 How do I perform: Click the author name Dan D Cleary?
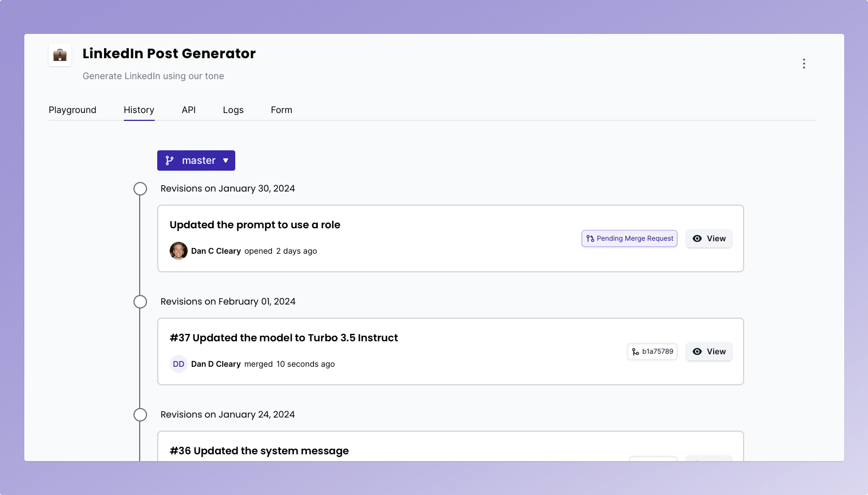tap(216, 364)
